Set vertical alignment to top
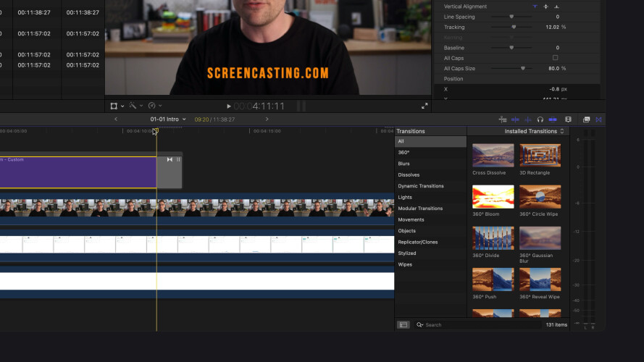644x362 pixels. pos(535,7)
